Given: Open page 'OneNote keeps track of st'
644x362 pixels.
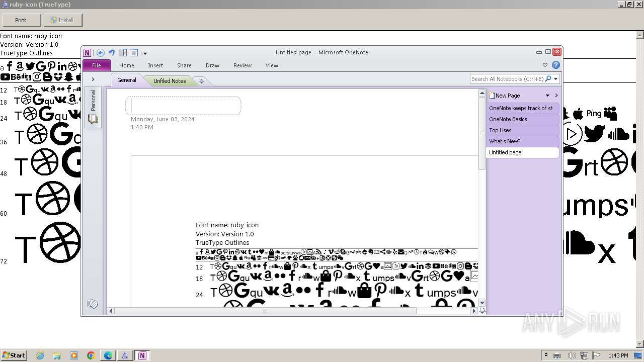Looking at the screenshot, I should [x=522, y=108].
